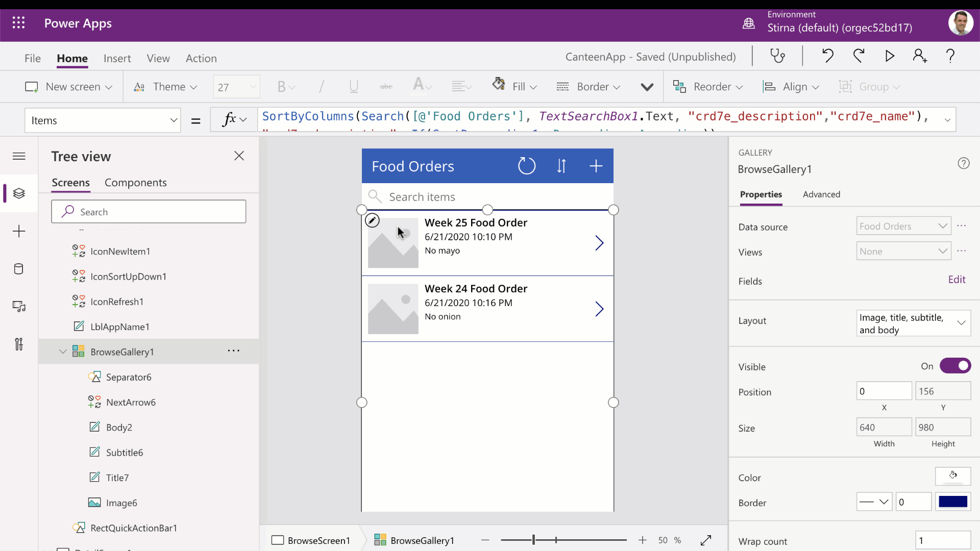Preview the app with Play button
This screenshot has height=551, width=980.
tap(890, 56)
